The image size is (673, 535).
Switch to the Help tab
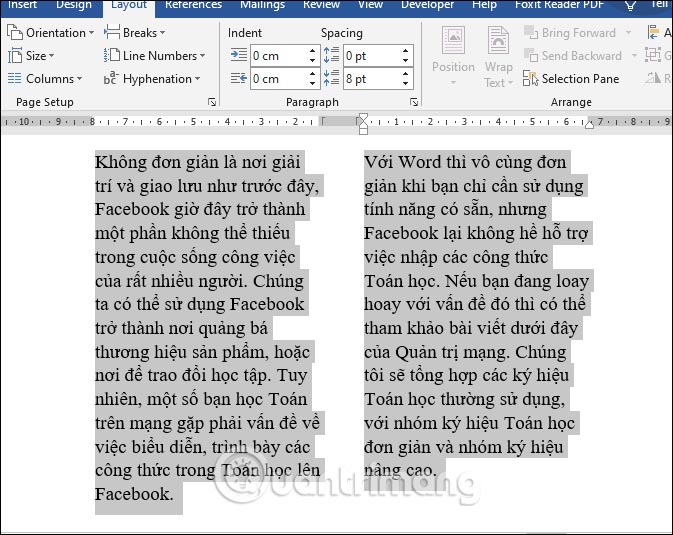484,5
